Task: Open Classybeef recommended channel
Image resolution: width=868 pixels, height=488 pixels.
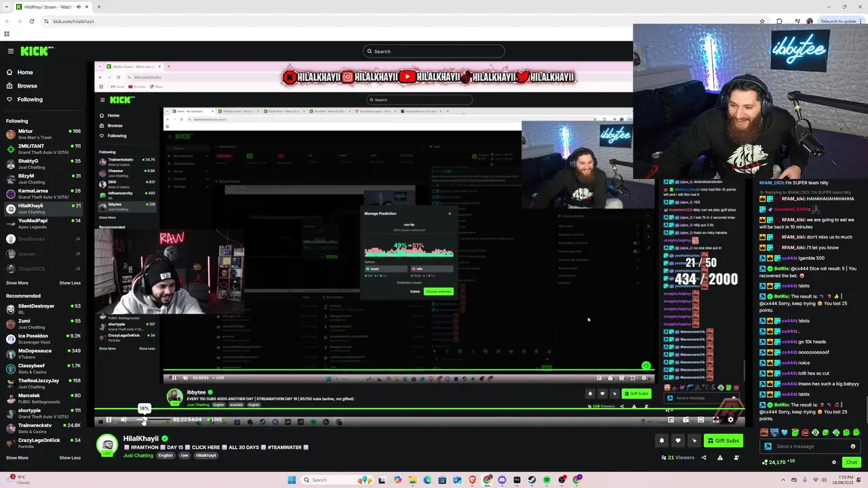Action: tap(43, 368)
